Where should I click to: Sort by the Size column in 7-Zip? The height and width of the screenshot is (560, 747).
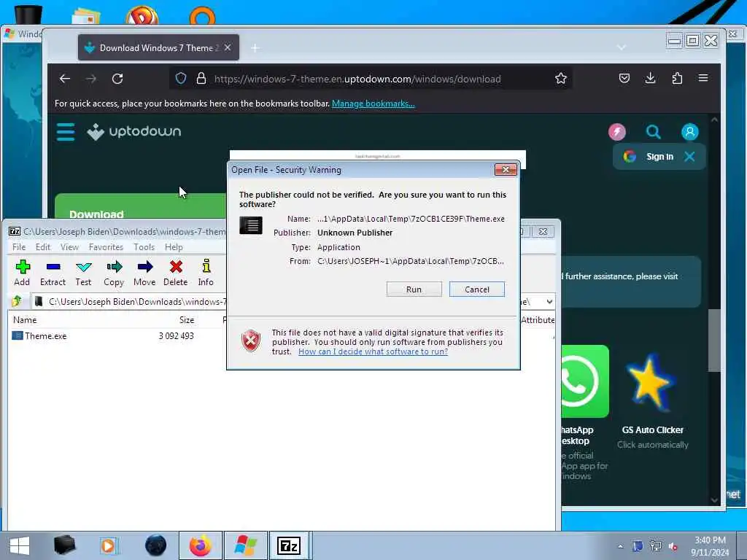pyautogui.click(x=186, y=320)
